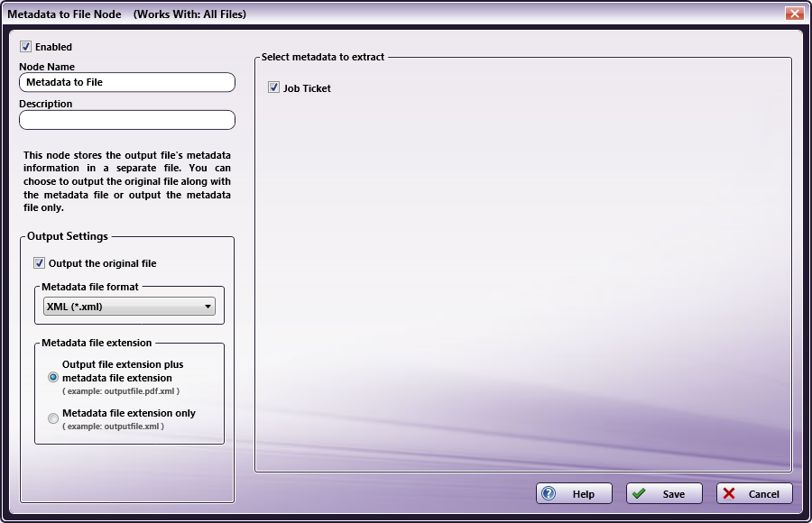Click the Description input field
This screenshot has height=523, width=812.
click(127, 120)
